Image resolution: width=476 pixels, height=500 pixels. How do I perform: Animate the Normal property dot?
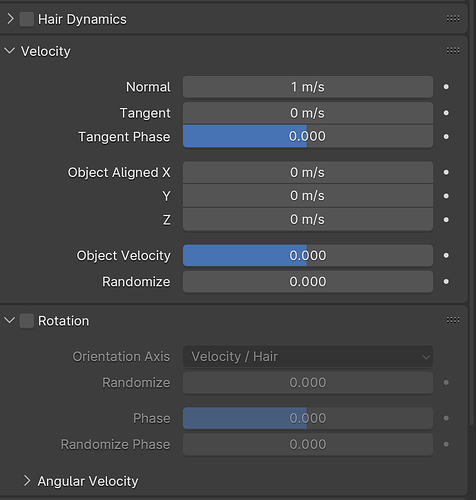point(446,87)
